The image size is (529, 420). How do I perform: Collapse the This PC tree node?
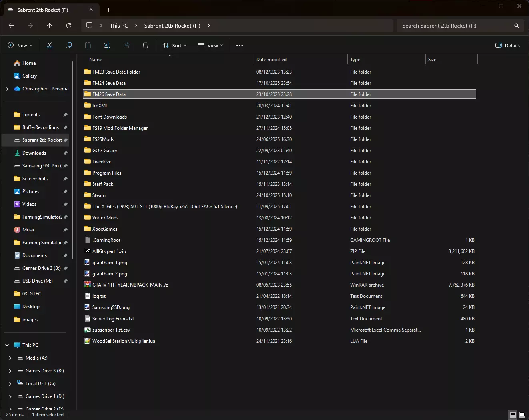(x=7, y=345)
